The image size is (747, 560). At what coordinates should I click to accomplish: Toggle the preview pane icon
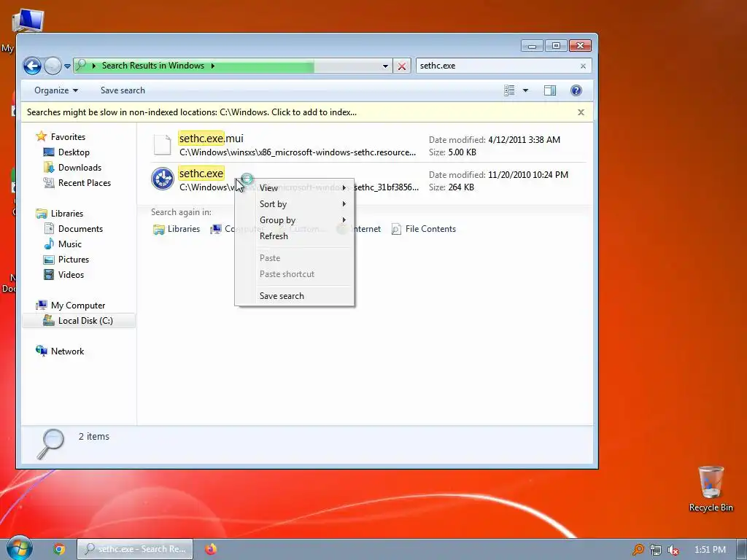pyautogui.click(x=550, y=90)
